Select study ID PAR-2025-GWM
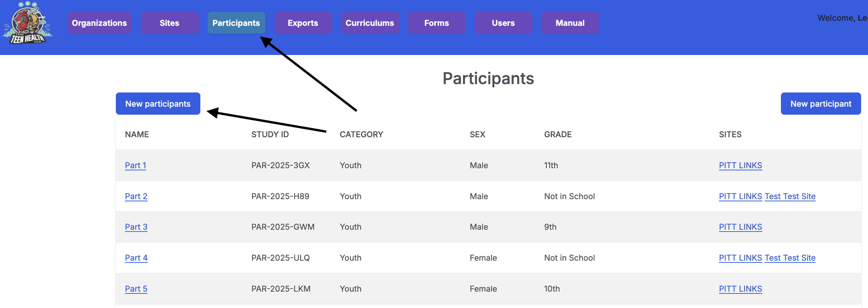Image resolution: width=868 pixels, height=308 pixels. (283, 227)
